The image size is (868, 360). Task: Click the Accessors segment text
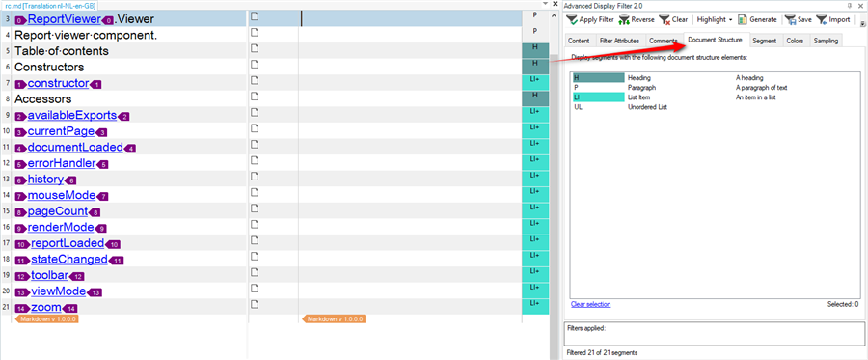(42, 99)
